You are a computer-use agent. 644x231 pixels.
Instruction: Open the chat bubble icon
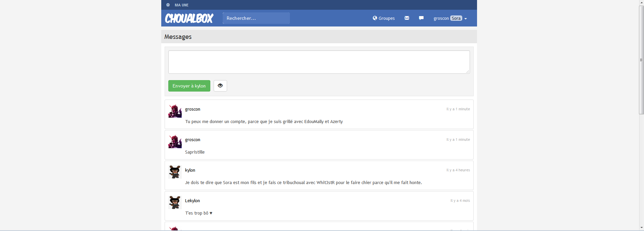[421, 18]
